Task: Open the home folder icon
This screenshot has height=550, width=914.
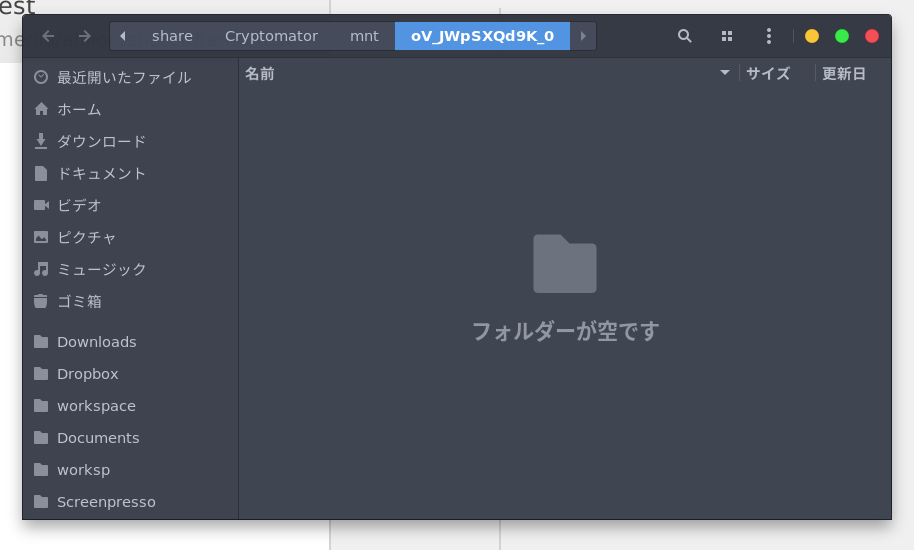Action: click(x=41, y=109)
